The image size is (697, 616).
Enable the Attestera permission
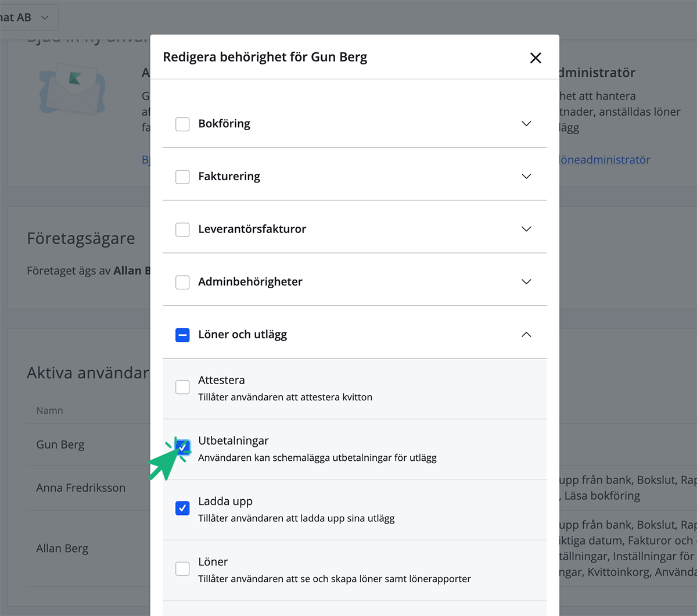pyautogui.click(x=182, y=387)
